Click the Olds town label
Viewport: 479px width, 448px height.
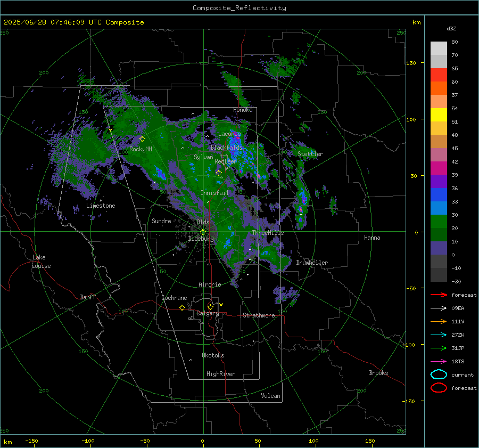coord(203,222)
